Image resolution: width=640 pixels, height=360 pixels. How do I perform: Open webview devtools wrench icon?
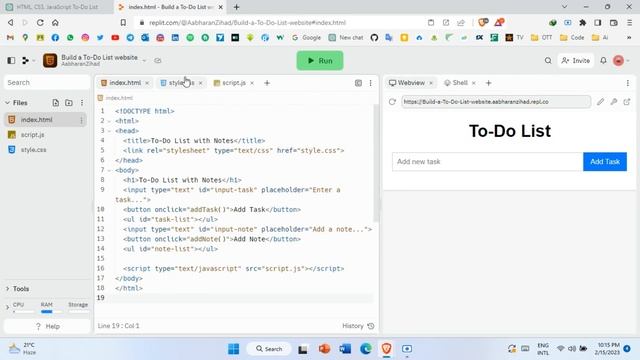[613, 102]
